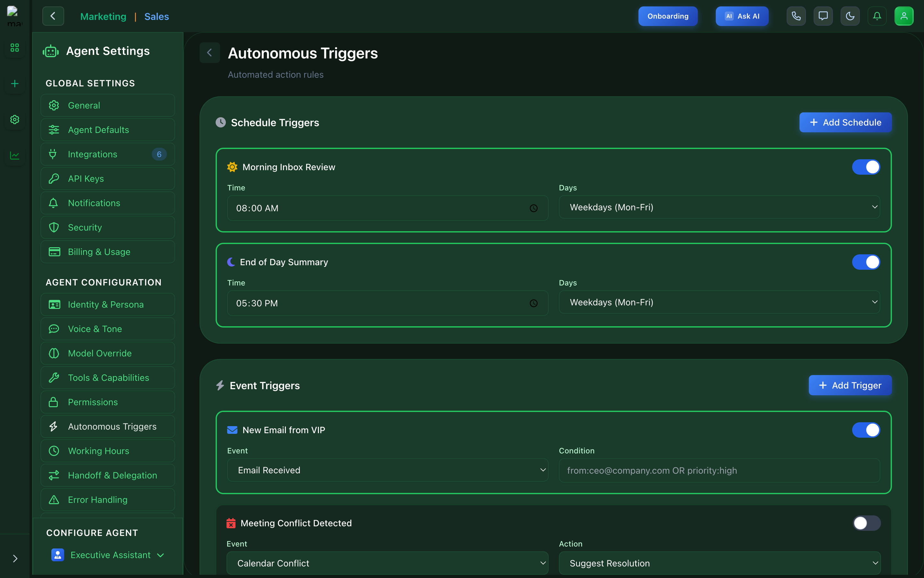
Task: Click the Executive Assistant avatar icon
Action: tap(58, 555)
